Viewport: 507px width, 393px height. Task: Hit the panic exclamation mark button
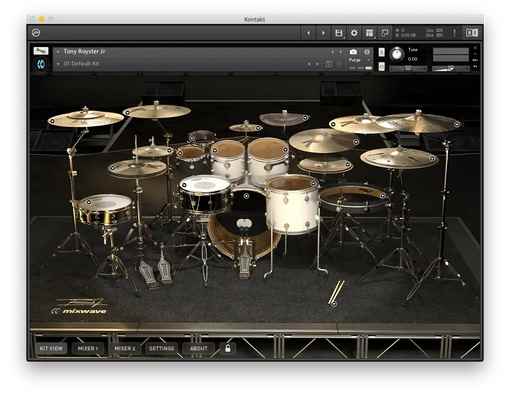454,33
